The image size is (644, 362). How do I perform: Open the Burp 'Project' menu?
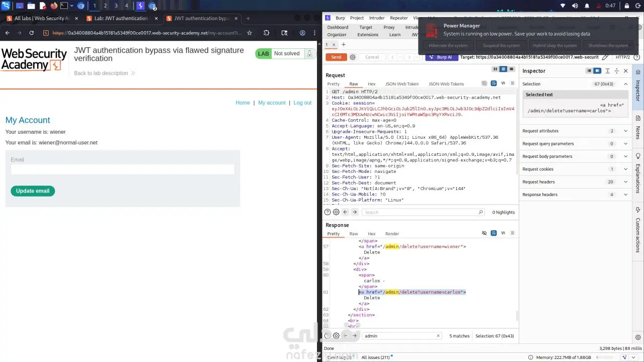tap(357, 18)
